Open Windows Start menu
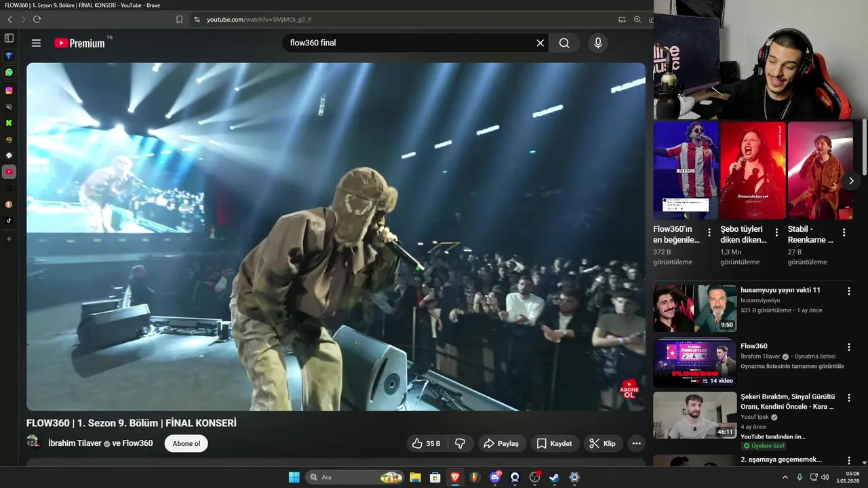The height and width of the screenshot is (488, 868). 294,477
